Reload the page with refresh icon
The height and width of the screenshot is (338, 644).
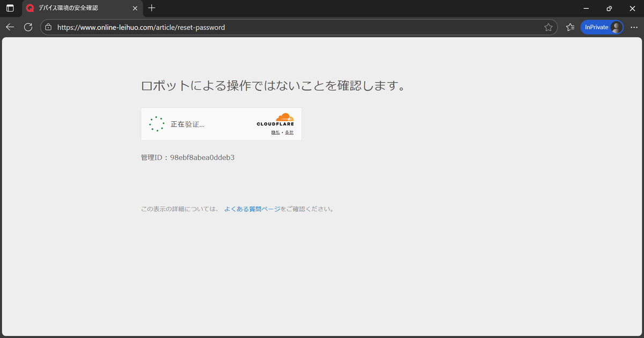pyautogui.click(x=28, y=27)
